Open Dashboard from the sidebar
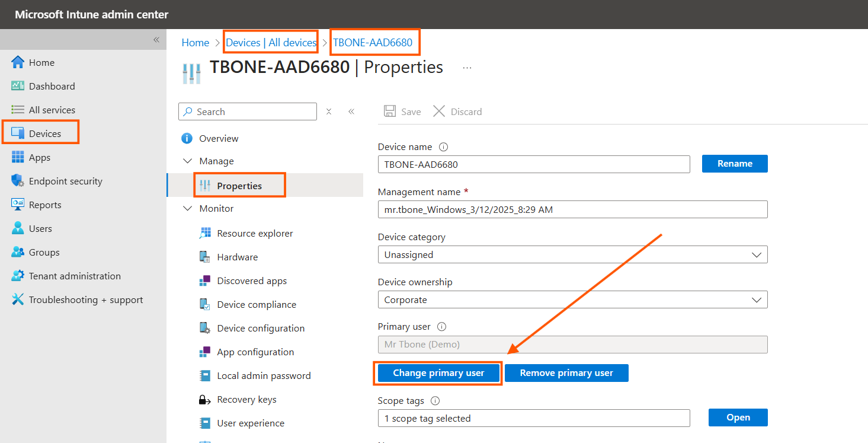 coord(52,86)
